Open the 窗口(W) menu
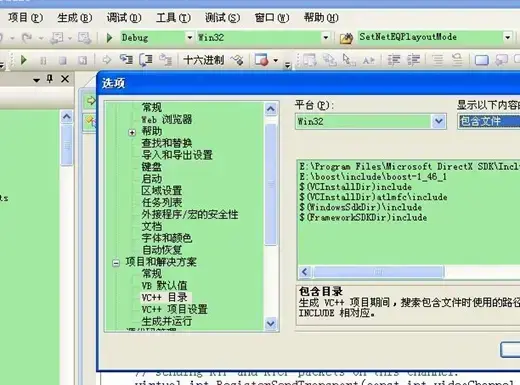 point(272,18)
